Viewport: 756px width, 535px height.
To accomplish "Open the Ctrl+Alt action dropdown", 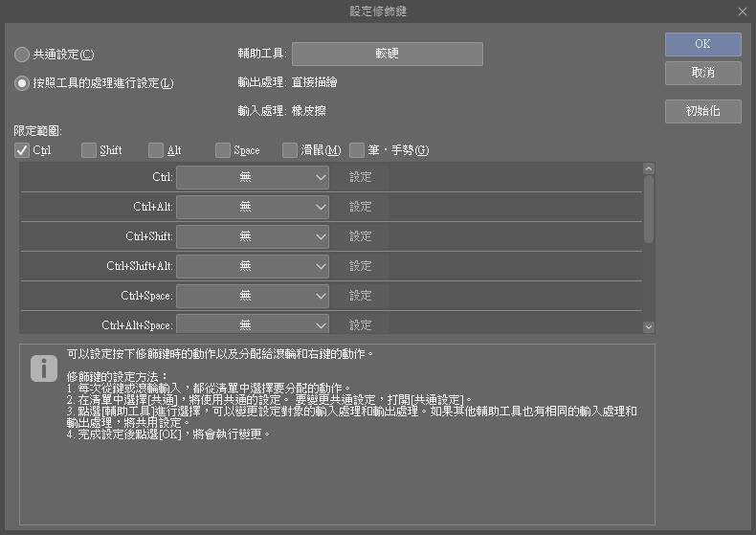I will coord(253,208).
